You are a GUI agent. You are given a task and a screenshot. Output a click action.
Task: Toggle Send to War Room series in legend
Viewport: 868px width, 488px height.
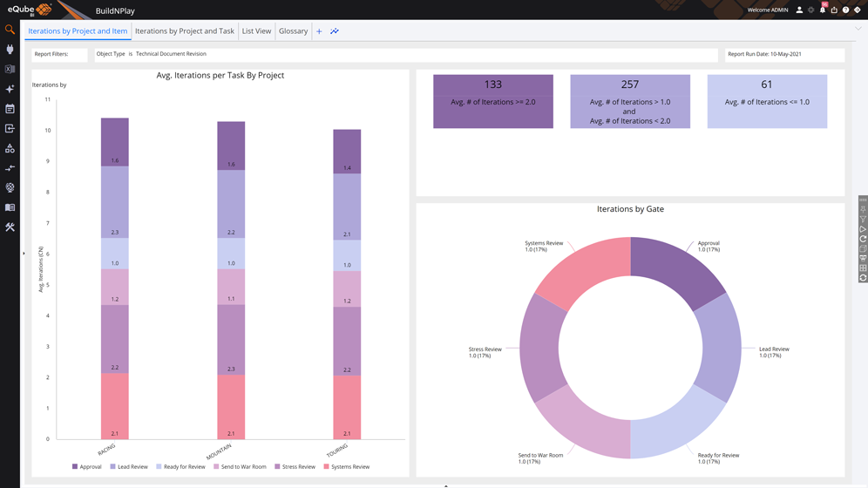(240, 467)
